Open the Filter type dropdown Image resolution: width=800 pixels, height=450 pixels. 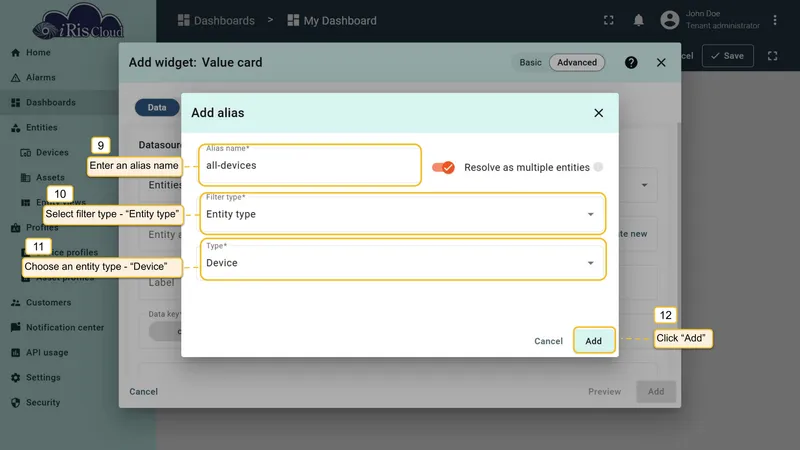tap(403, 214)
